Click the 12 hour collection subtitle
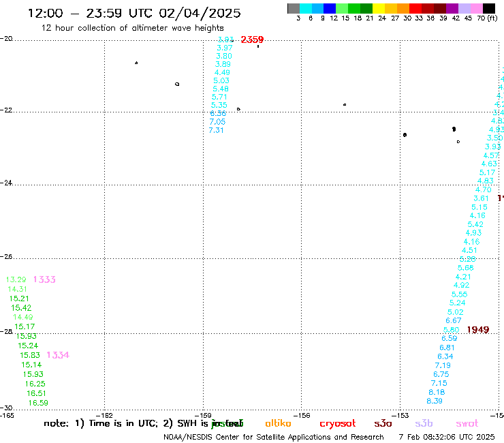This screenshot has width=504, height=443. point(132,28)
